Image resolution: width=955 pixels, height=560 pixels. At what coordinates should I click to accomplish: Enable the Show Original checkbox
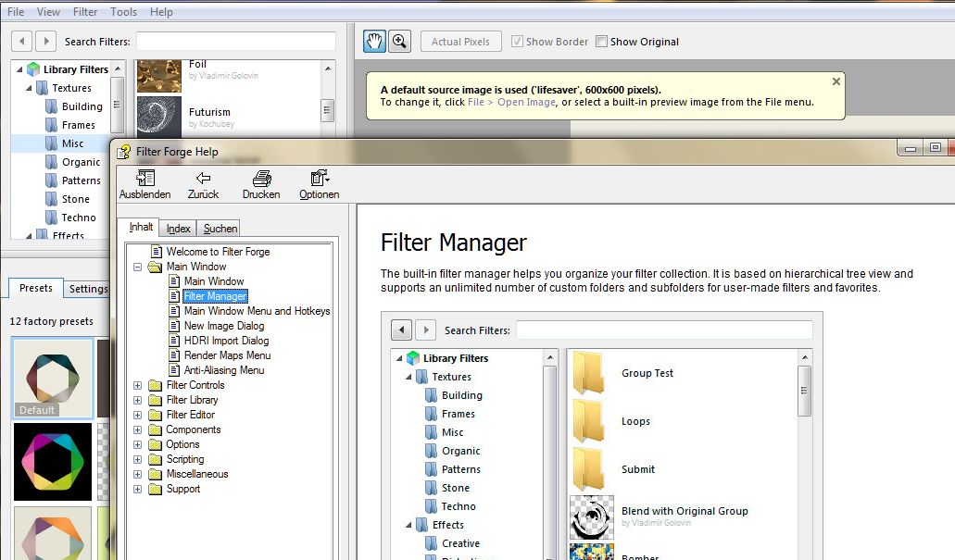tap(602, 42)
